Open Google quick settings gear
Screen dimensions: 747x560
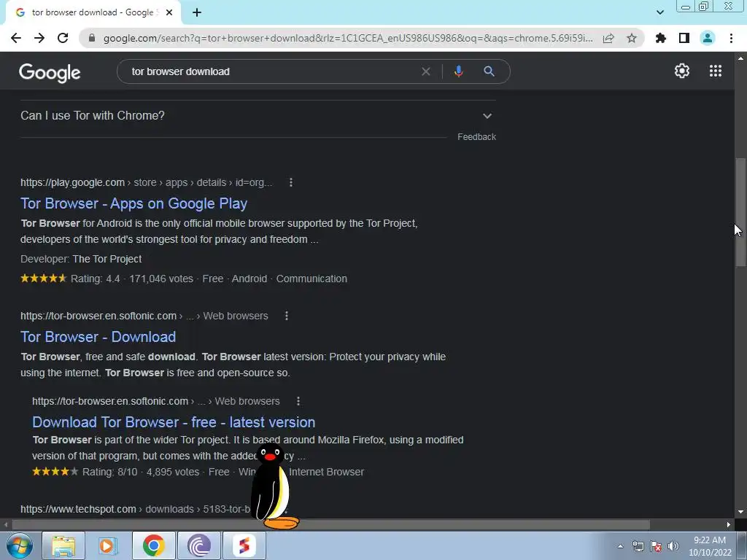[x=682, y=71]
